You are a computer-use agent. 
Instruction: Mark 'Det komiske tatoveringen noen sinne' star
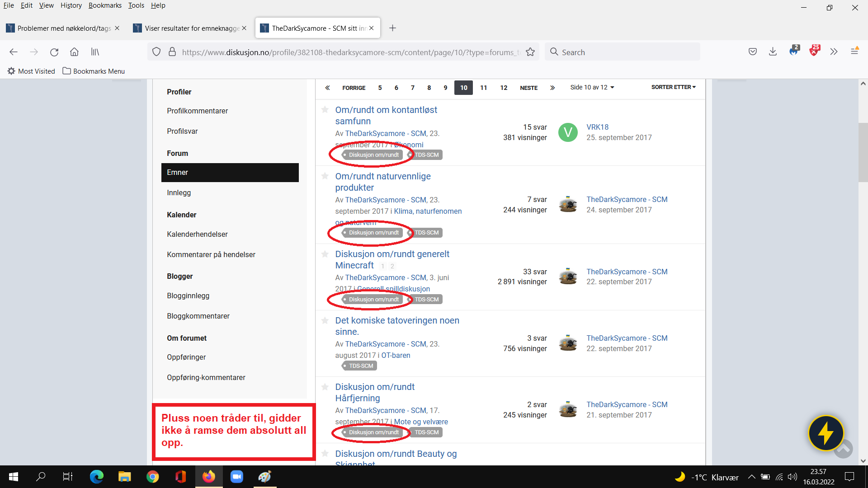(325, 320)
